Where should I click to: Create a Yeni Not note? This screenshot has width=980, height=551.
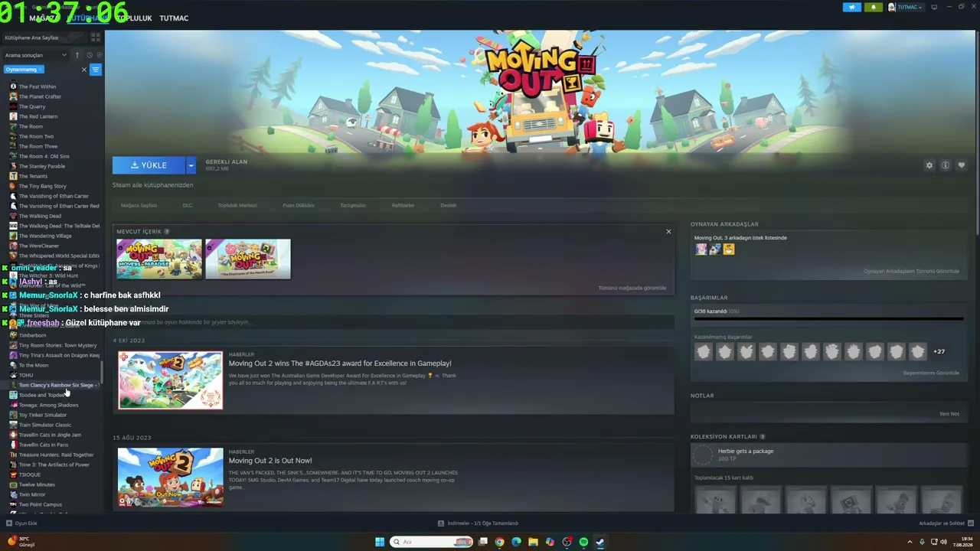[x=949, y=414]
